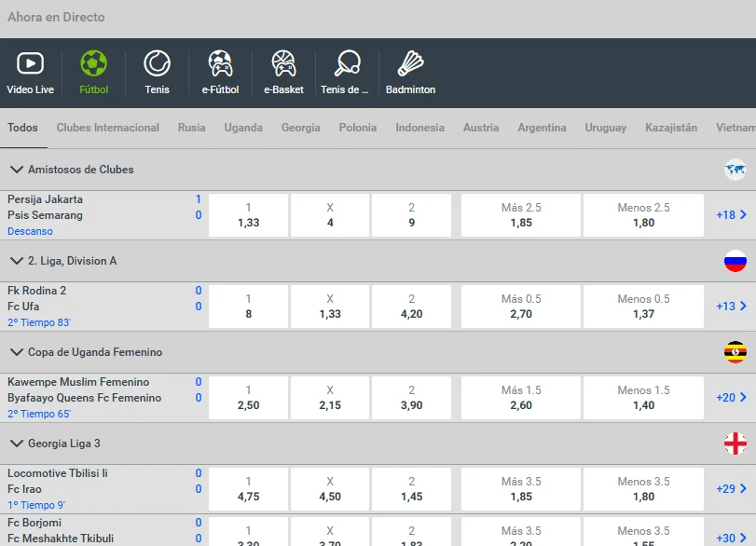This screenshot has height=546, width=756.
Task: Click the 1° Tiempo 9' status
Action: coord(36,505)
